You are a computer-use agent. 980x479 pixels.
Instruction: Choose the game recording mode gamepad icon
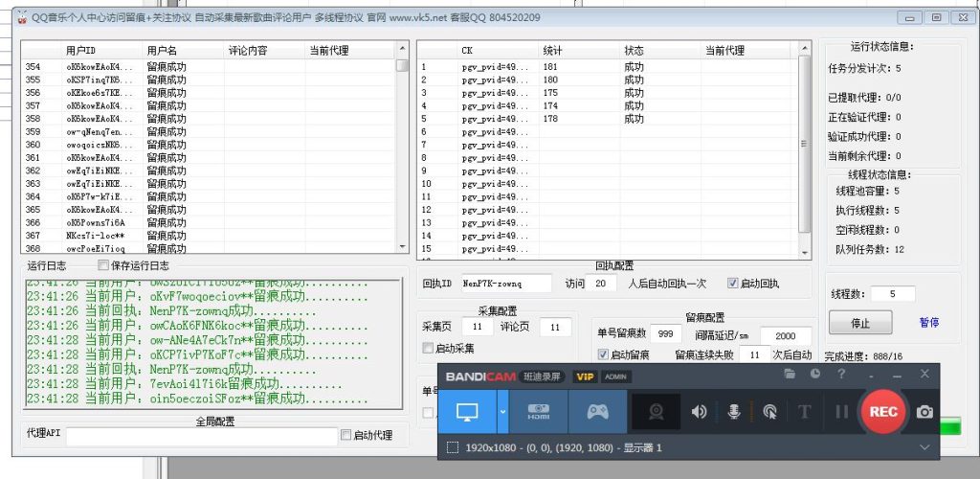click(598, 412)
